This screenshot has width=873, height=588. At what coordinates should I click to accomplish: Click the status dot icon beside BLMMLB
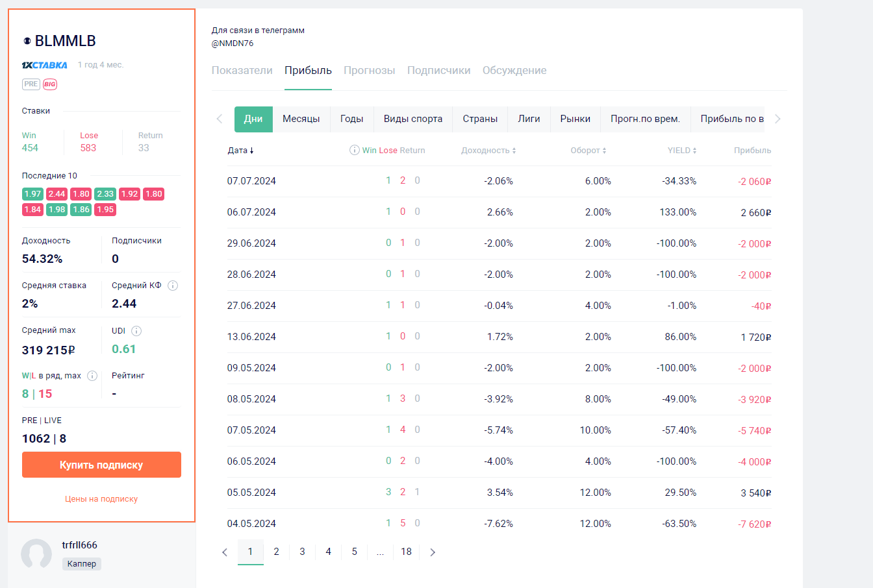27,41
